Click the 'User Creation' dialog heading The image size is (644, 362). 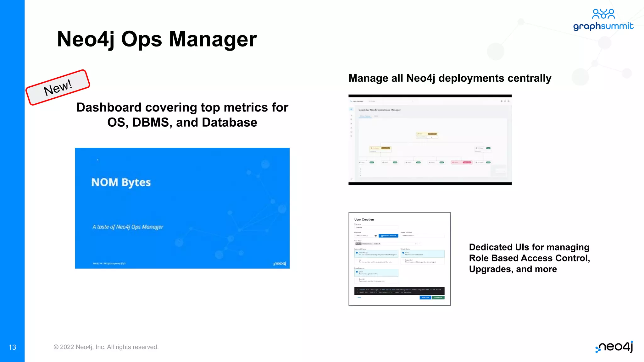click(x=364, y=219)
